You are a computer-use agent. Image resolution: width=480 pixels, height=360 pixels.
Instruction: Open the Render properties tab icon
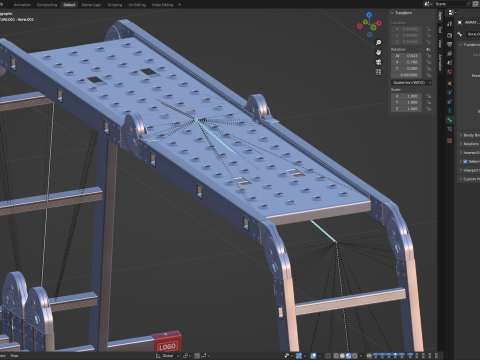tap(449, 35)
